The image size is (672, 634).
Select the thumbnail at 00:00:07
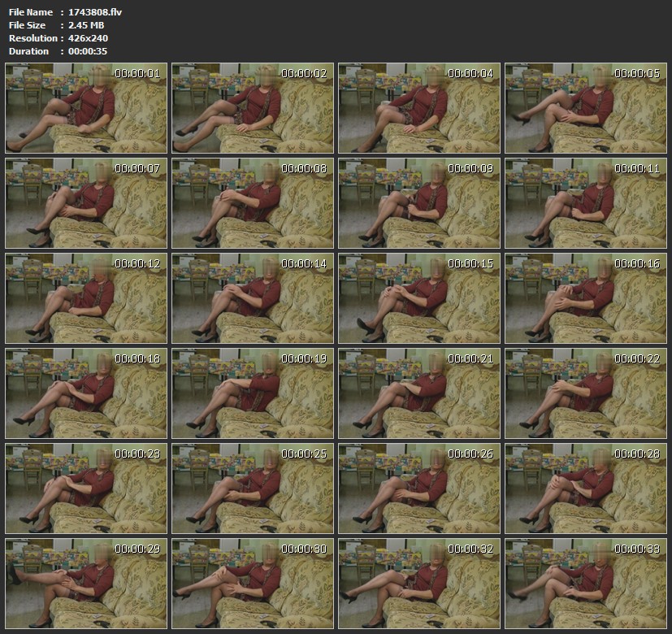[x=86, y=203]
